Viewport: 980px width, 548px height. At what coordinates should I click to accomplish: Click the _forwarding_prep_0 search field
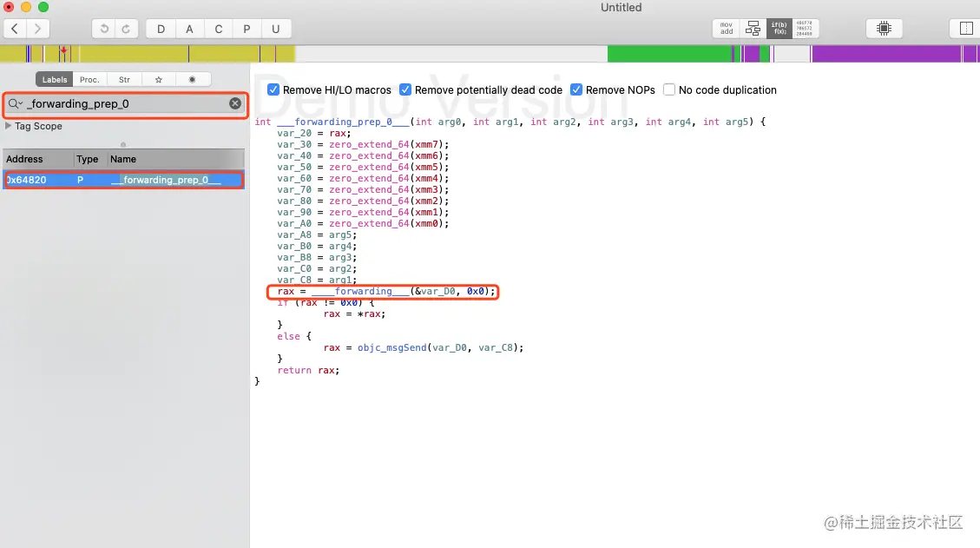(x=126, y=104)
